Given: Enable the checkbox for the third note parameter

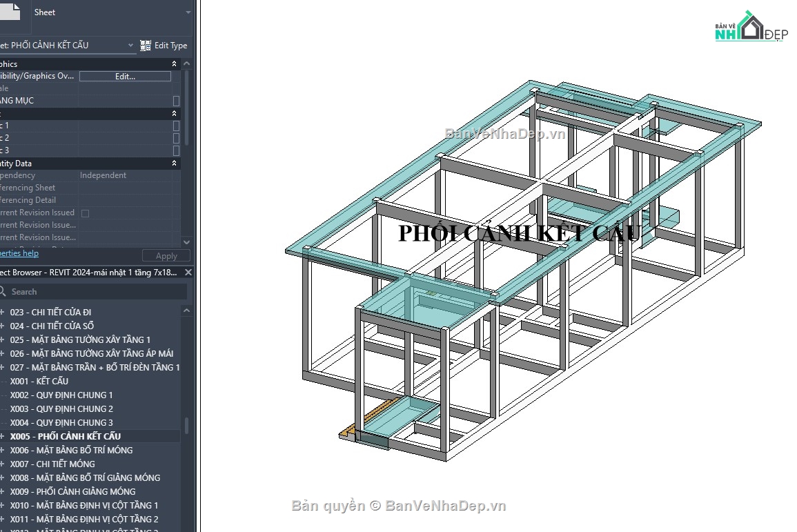Looking at the screenshot, I should tap(176, 150).
